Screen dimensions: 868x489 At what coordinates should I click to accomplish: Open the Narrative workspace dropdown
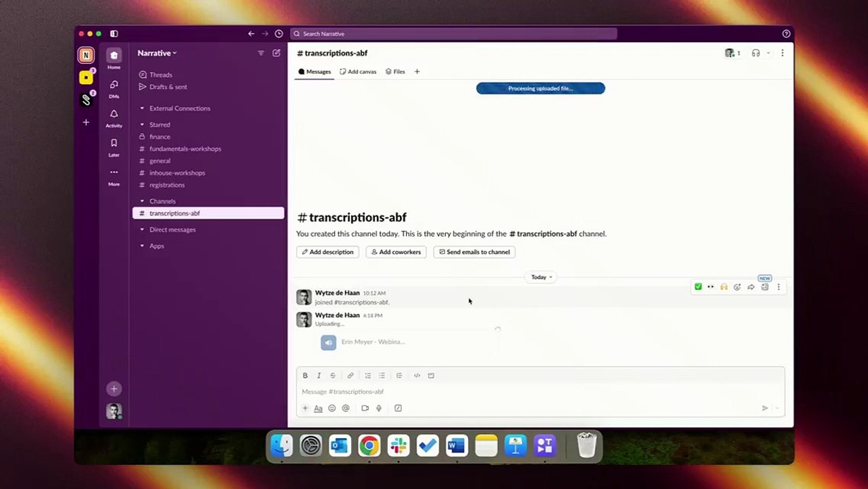click(x=157, y=53)
